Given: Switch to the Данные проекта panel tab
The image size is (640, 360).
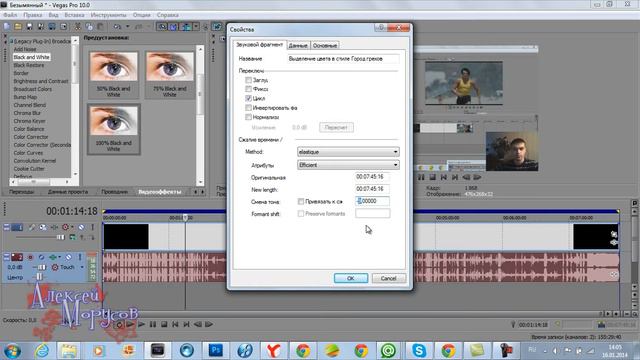Looking at the screenshot, I should [x=67, y=191].
